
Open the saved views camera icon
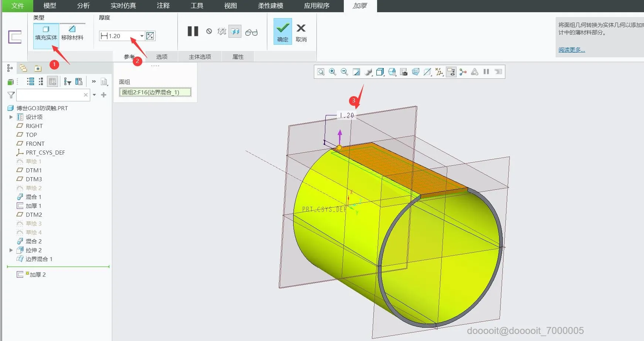coord(404,72)
